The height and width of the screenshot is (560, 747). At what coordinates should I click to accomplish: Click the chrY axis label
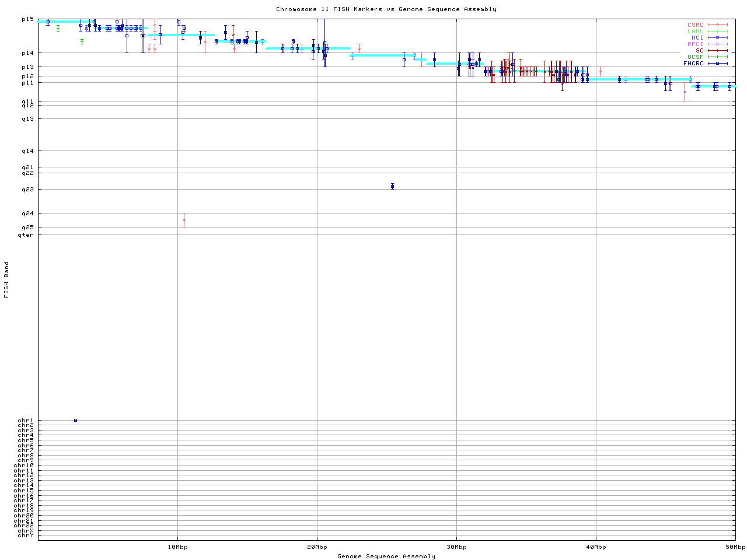(x=26, y=535)
